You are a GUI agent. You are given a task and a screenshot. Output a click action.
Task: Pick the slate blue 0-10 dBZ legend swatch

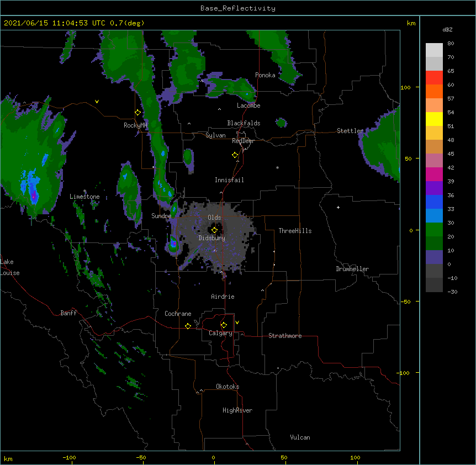coord(434,257)
